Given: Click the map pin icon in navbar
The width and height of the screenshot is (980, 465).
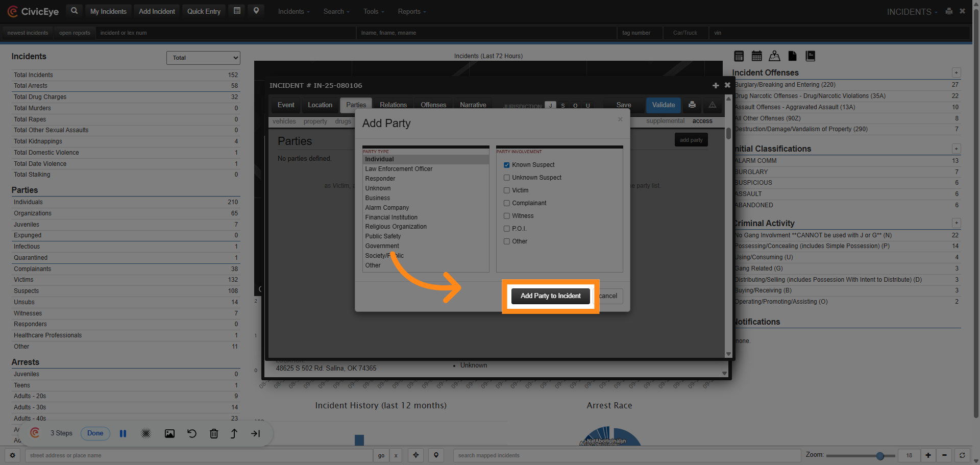Looking at the screenshot, I should [x=256, y=11].
